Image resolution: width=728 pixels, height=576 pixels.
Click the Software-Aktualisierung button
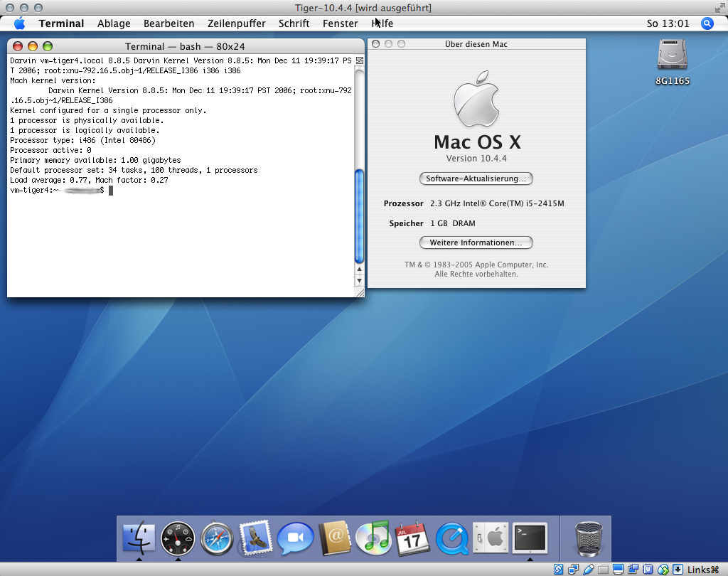476,178
